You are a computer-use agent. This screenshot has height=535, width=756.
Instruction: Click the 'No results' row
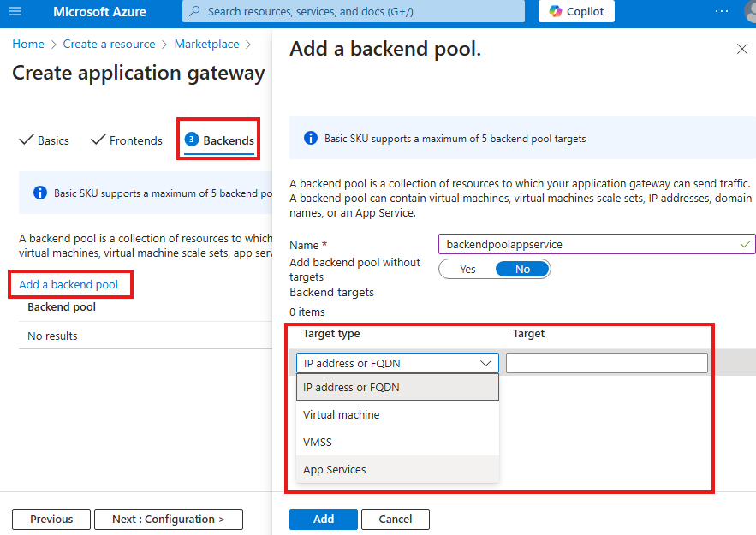[146, 336]
